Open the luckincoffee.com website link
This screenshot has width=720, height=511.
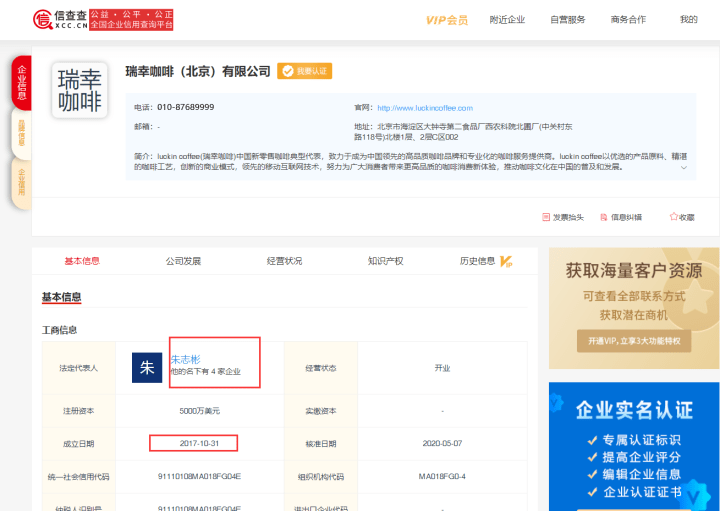click(425, 108)
